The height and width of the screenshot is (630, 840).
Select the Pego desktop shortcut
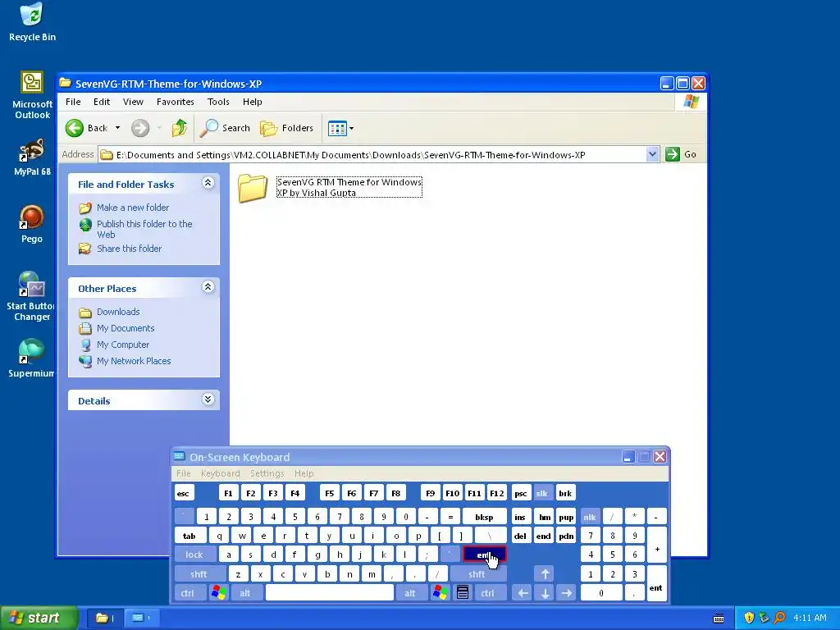click(x=32, y=224)
